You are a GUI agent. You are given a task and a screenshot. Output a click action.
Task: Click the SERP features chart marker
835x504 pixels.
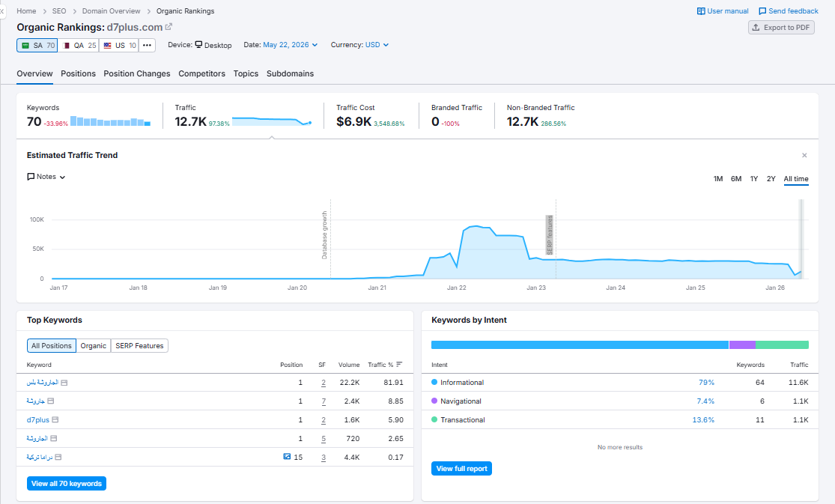click(550, 235)
